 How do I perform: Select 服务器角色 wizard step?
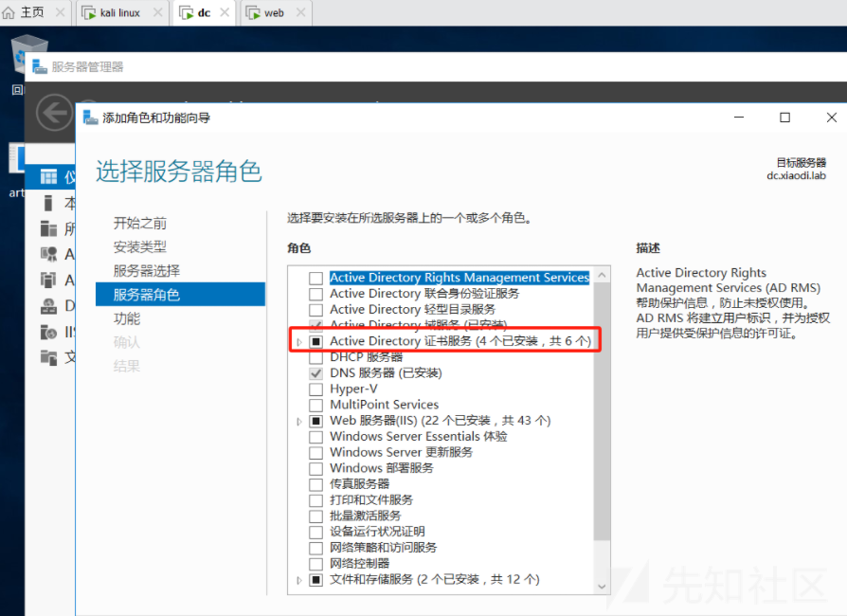tap(180, 295)
